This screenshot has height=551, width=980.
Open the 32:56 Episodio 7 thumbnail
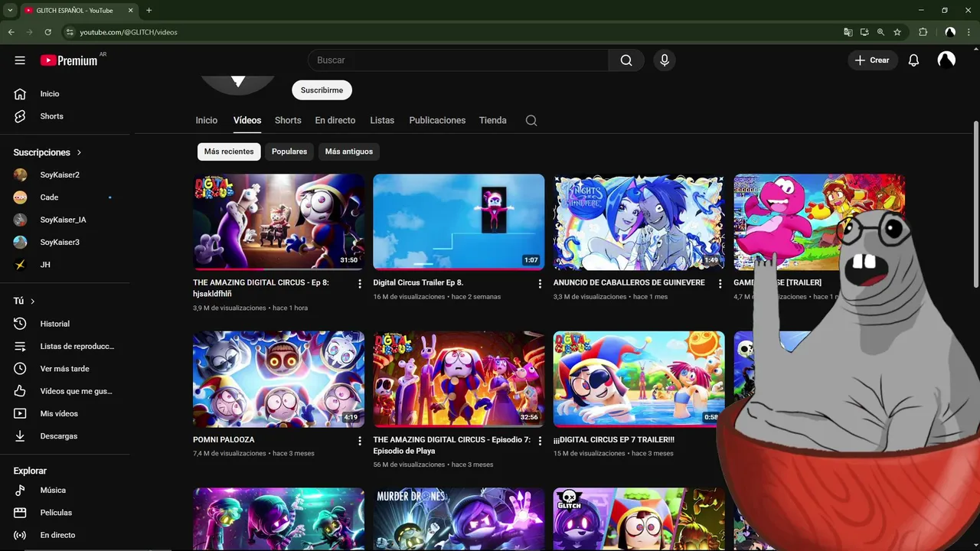point(459,379)
